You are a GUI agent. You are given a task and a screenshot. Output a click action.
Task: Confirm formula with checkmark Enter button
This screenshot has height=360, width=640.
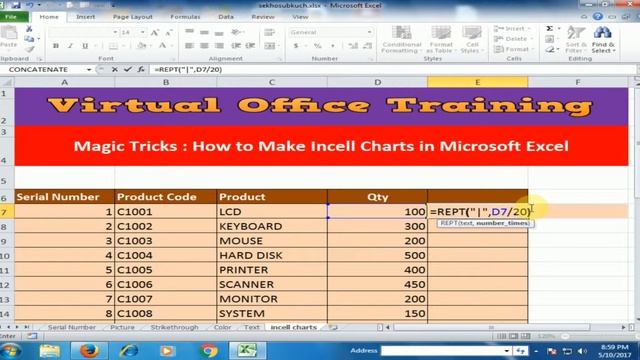coord(128,70)
